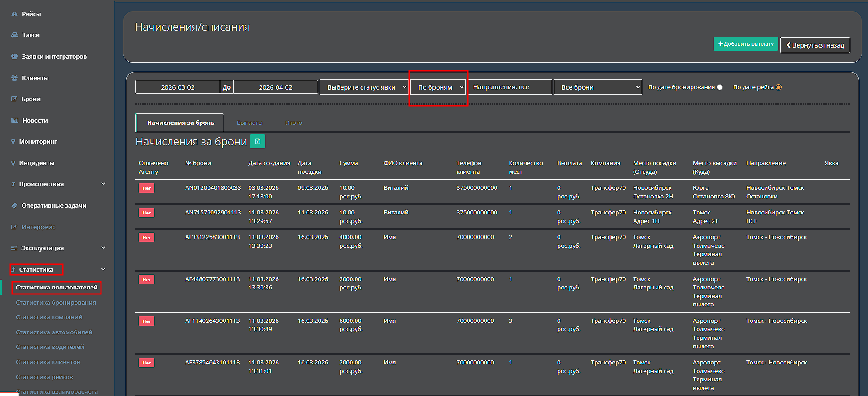Click the Рейсы bus icon in sidebar

15,14
